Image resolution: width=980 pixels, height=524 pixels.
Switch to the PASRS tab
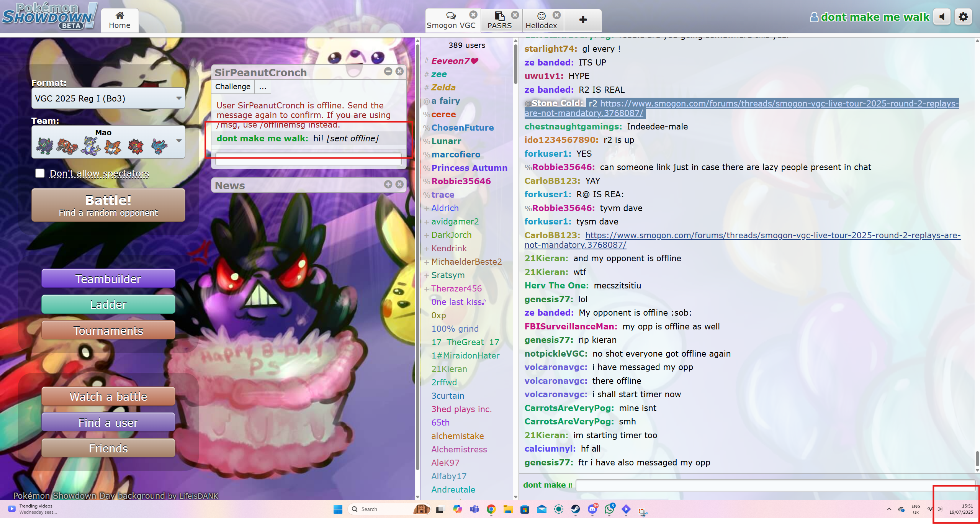499,20
